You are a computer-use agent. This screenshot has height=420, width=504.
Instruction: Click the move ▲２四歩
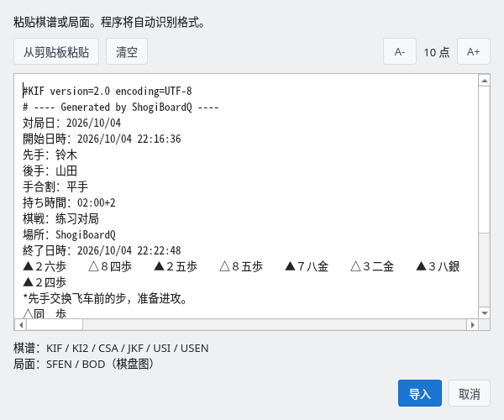pyautogui.click(x=45, y=282)
